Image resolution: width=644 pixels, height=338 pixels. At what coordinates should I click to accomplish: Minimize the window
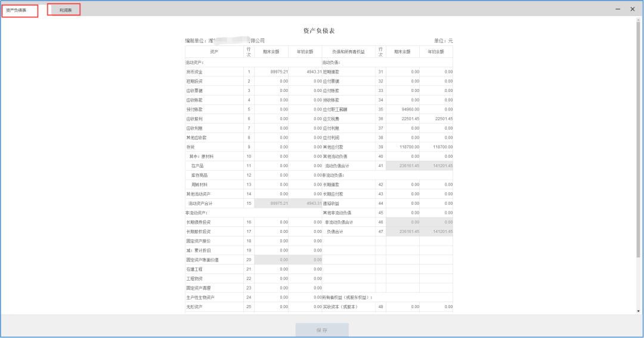click(618, 9)
